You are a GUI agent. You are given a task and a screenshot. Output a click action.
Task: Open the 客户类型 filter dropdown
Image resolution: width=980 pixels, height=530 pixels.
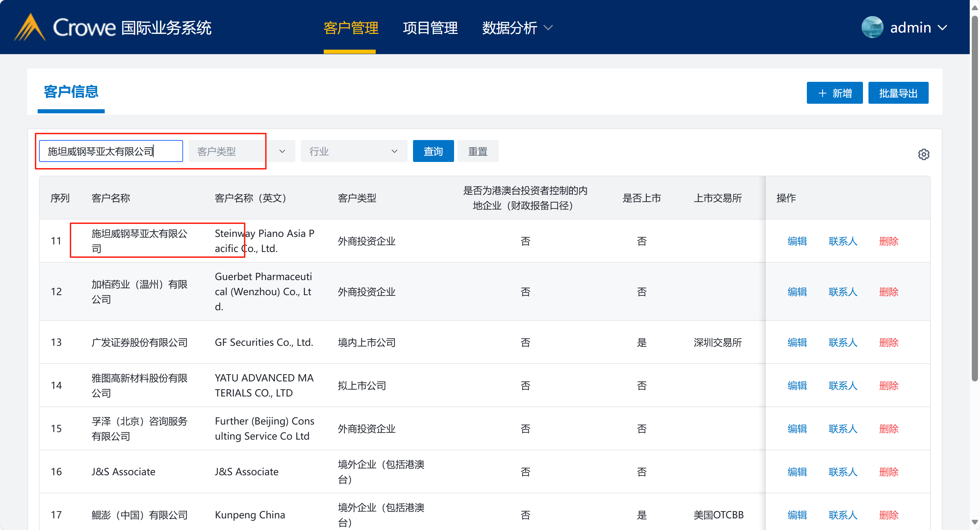[x=241, y=152]
